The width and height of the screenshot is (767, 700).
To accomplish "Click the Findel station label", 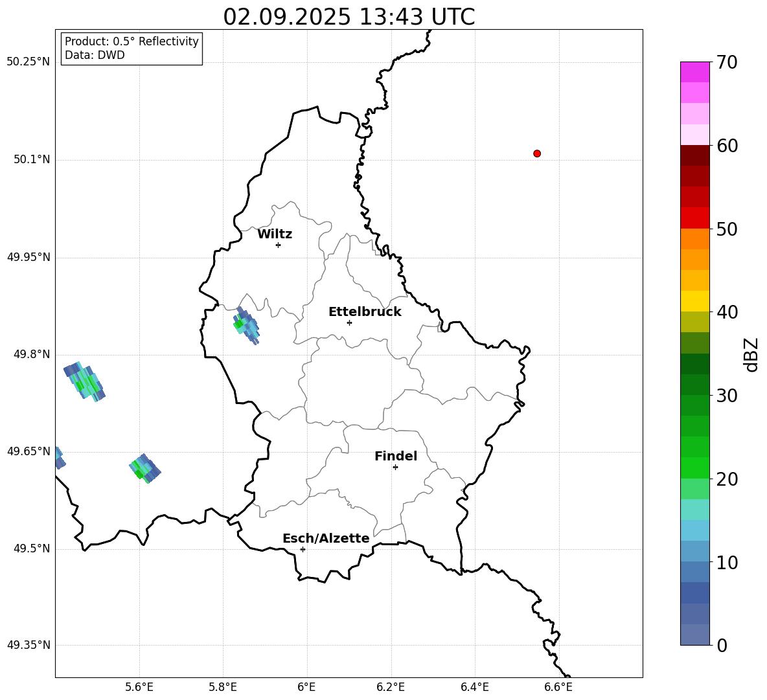I will click(396, 456).
